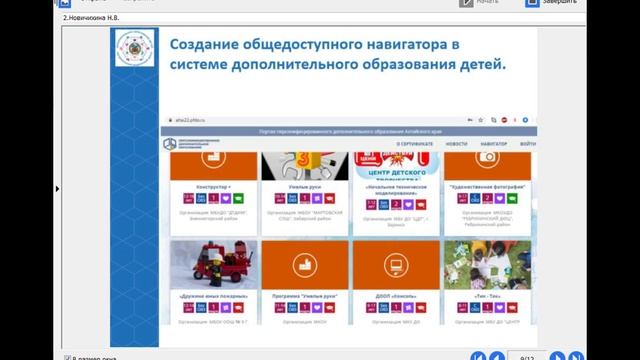Click the comments icon under '«Тик - Так»'
The image size is (640, 360).
[x=512, y=307]
